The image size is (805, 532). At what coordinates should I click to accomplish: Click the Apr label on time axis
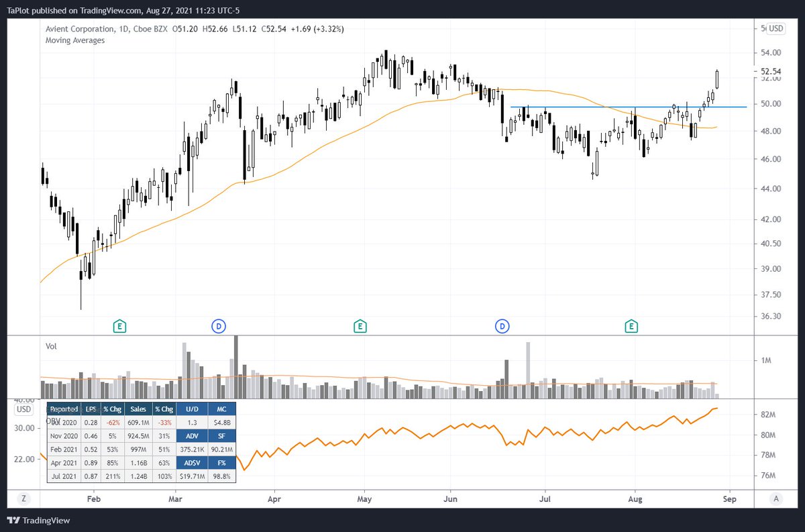pyautogui.click(x=274, y=499)
